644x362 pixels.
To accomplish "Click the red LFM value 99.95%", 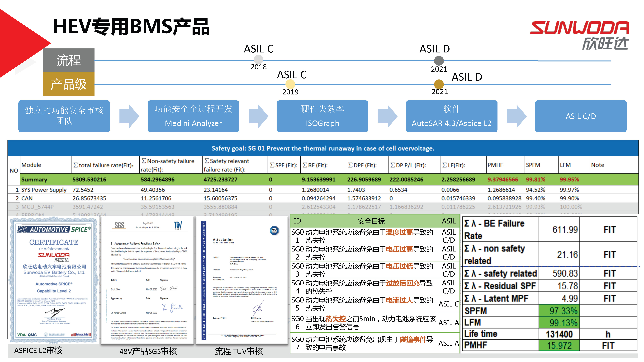I will pyautogui.click(x=569, y=179).
